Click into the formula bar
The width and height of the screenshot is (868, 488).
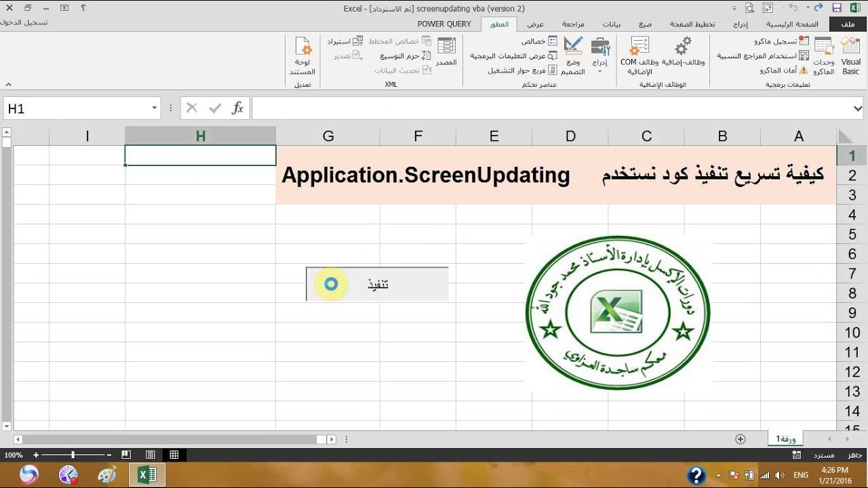pyautogui.click(x=551, y=108)
